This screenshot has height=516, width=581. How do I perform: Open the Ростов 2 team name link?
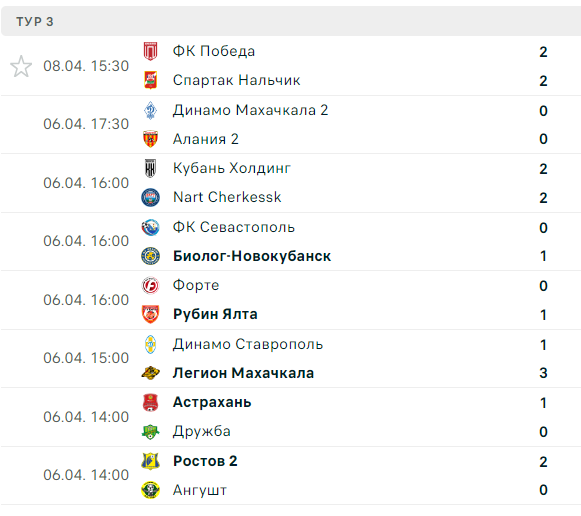205,461
